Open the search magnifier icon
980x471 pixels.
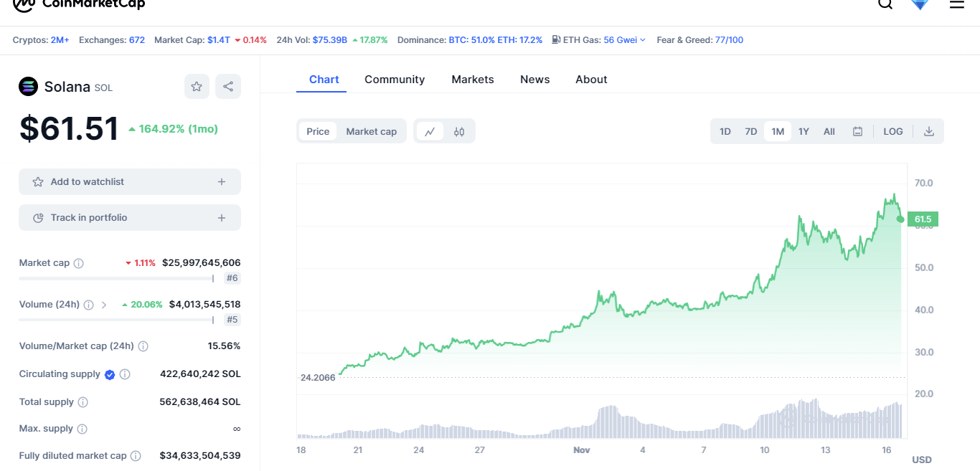click(885, 4)
